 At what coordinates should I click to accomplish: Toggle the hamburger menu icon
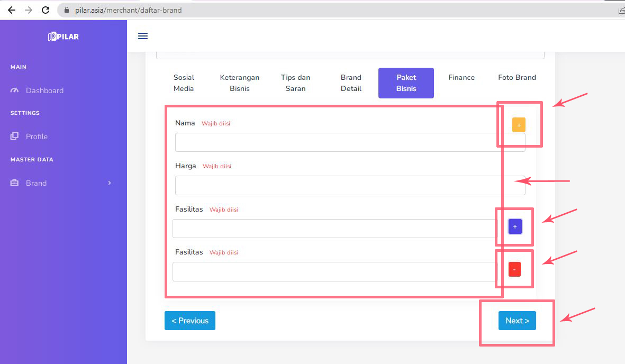point(143,36)
